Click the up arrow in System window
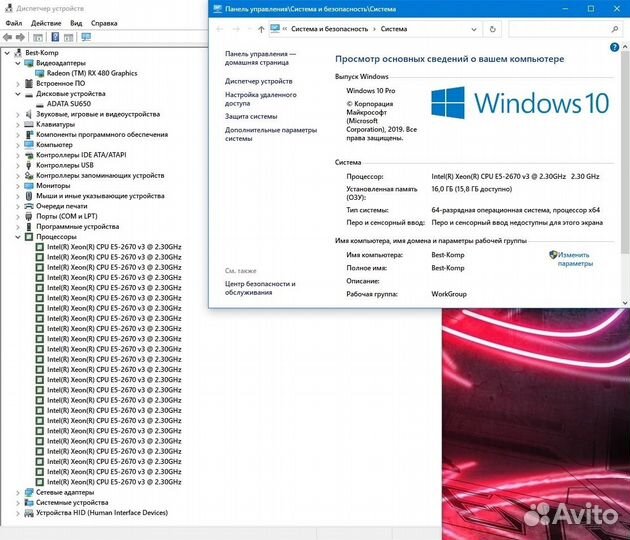 coord(261,29)
